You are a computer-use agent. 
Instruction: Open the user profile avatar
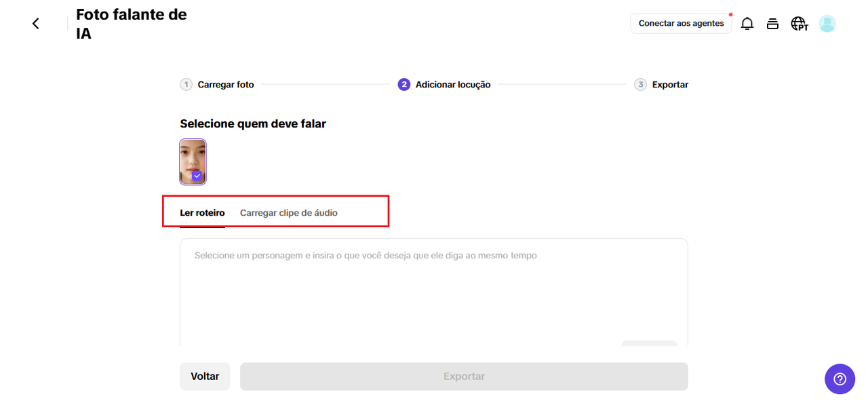(827, 24)
